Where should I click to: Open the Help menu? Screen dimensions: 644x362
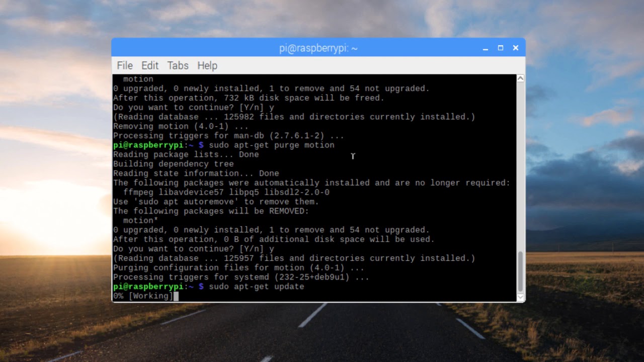207,65
